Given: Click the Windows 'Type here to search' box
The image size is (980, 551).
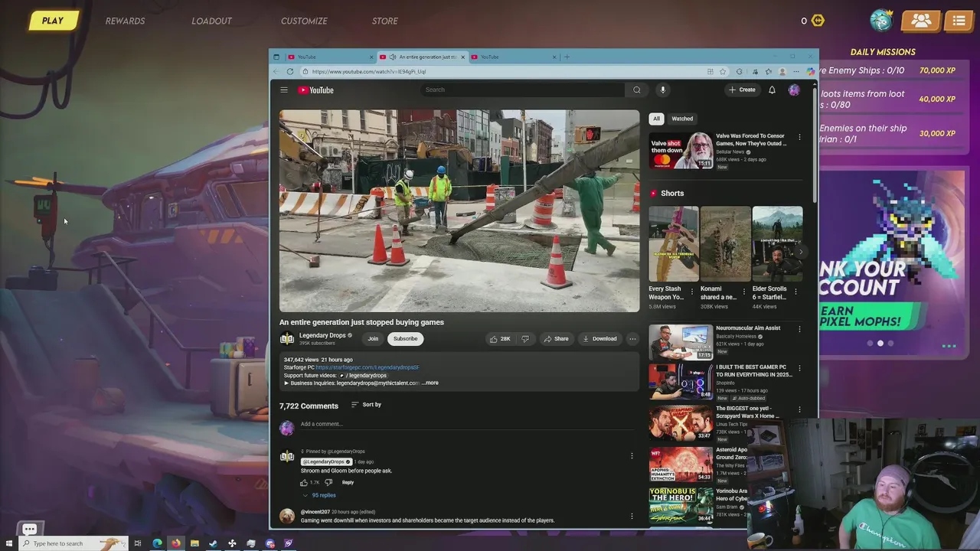Looking at the screenshot, I should point(73,543).
